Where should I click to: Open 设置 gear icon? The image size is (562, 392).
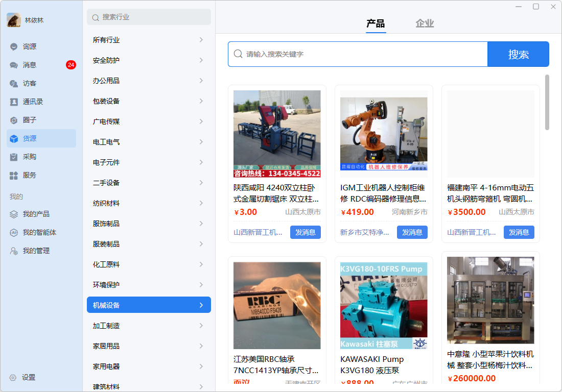pos(13,377)
